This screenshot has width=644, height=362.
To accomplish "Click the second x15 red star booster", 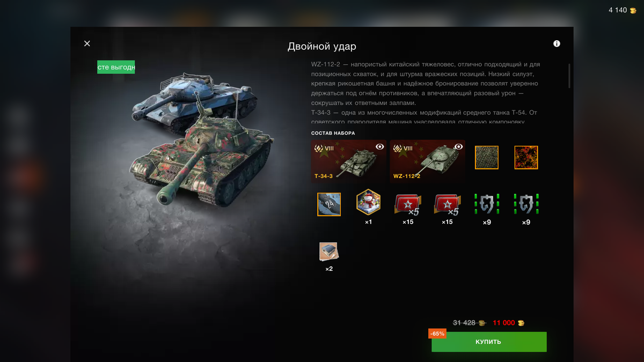I will click(x=447, y=204).
